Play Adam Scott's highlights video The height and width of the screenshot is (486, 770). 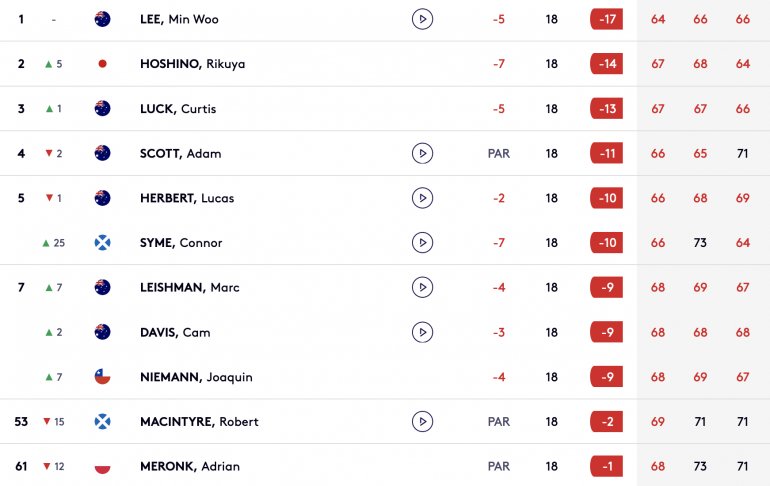coord(422,153)
